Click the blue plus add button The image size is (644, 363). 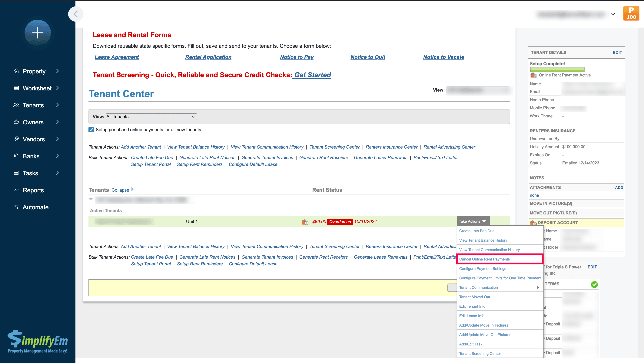pos(38,33)
